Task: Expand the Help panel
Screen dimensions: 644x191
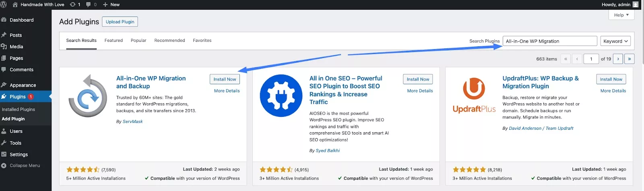Action: 621,15
